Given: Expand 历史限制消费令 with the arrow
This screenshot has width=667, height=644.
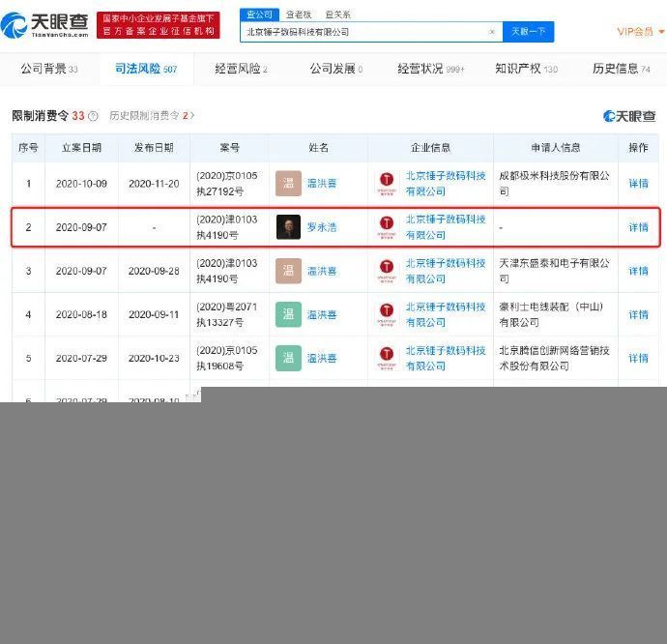Looking at the screenshot, I should (192, 116).
